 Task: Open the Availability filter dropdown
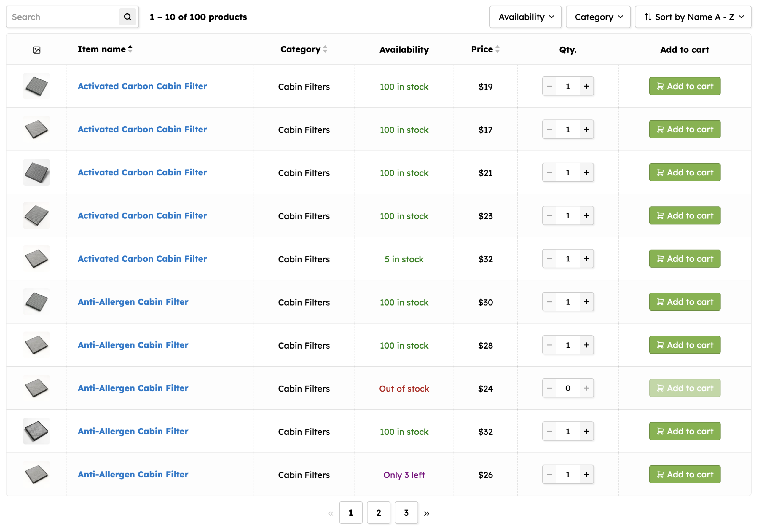click(525, 17)
